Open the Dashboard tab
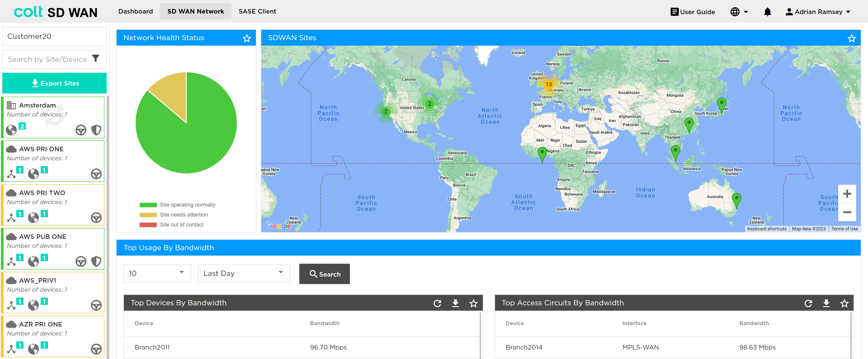This screenshot has height=359, width=868. [x=135, y=12]
